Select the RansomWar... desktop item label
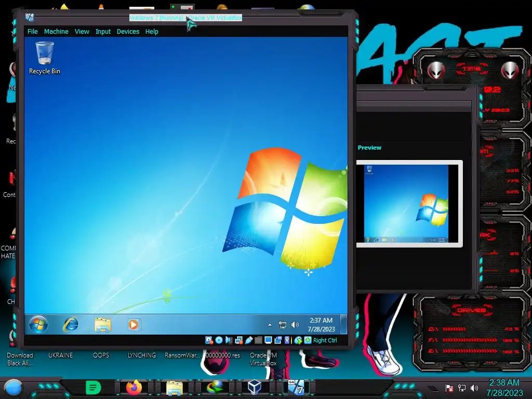532x399 pixels. [182, 355]
